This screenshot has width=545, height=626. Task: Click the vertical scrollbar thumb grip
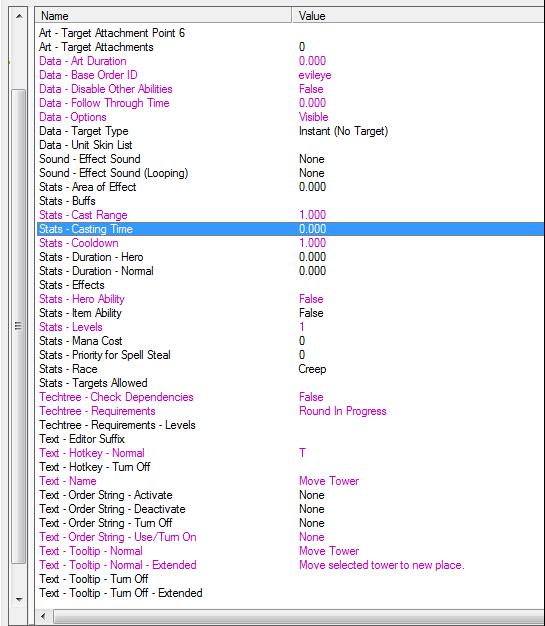pos(18,326)
